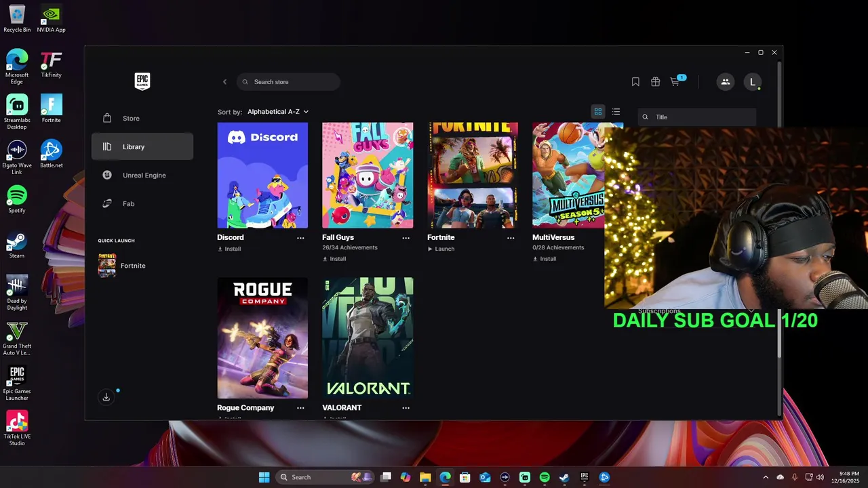Image resolution: width=868 pixels, height=488 pixels.
Task: Switch to grid view
Action: pos(598,112)
